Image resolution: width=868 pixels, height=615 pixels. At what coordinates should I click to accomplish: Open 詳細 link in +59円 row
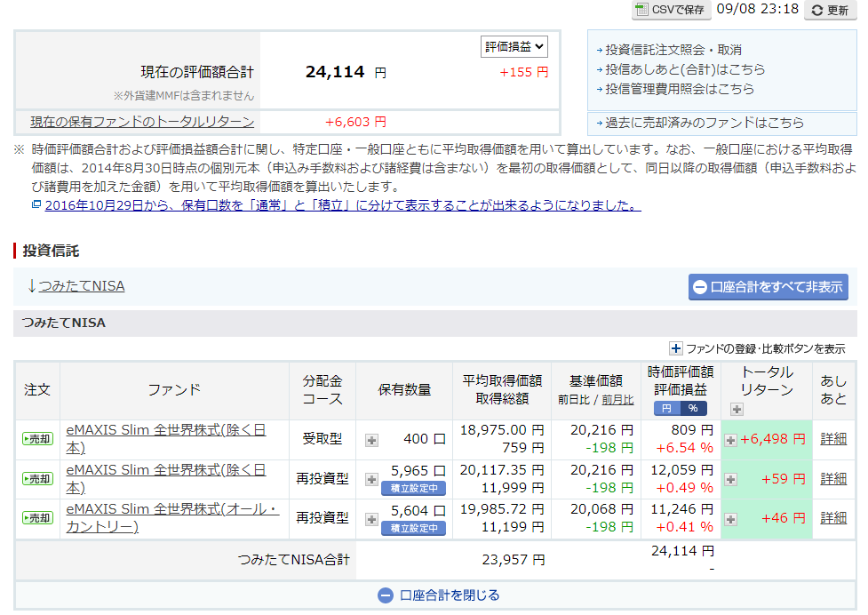833,479
